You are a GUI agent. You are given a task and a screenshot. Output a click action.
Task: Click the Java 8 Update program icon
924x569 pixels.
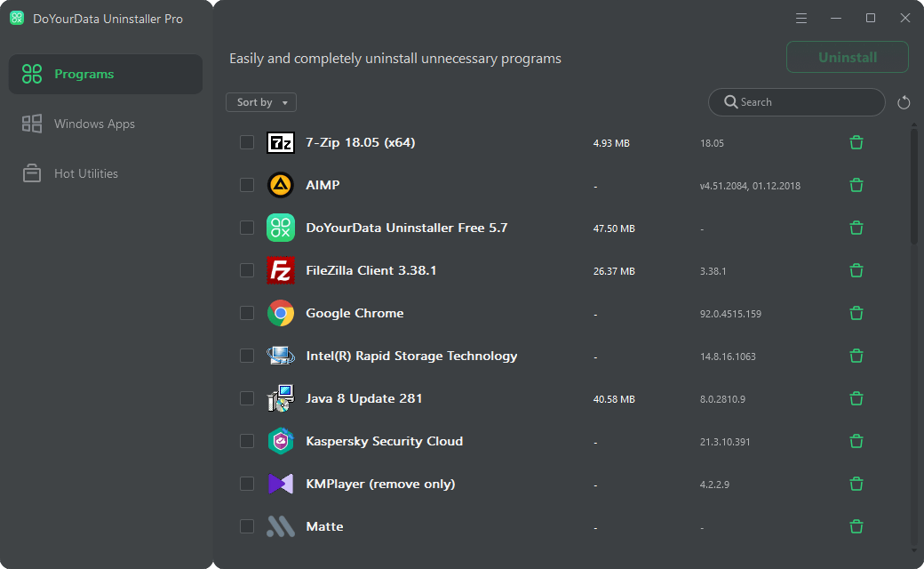281,398
